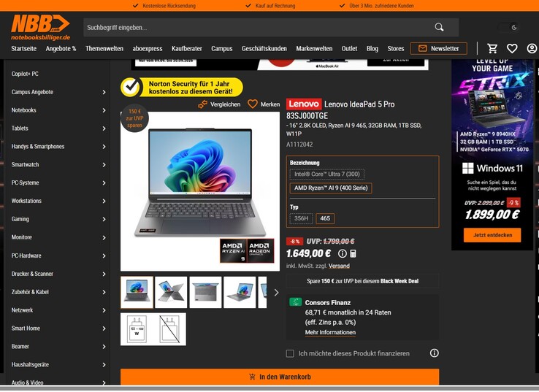Select second thumbnail showing tent mode
Screen dimensions: 539x392
pos(171,293)
